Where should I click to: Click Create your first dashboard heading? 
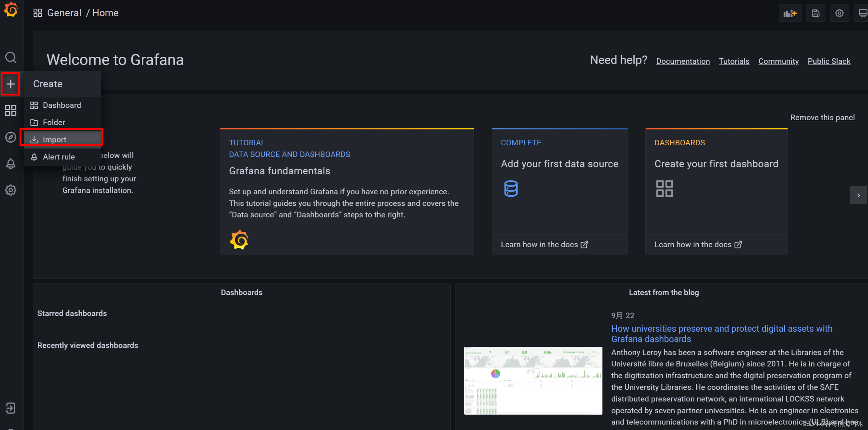tap(716, 164)
